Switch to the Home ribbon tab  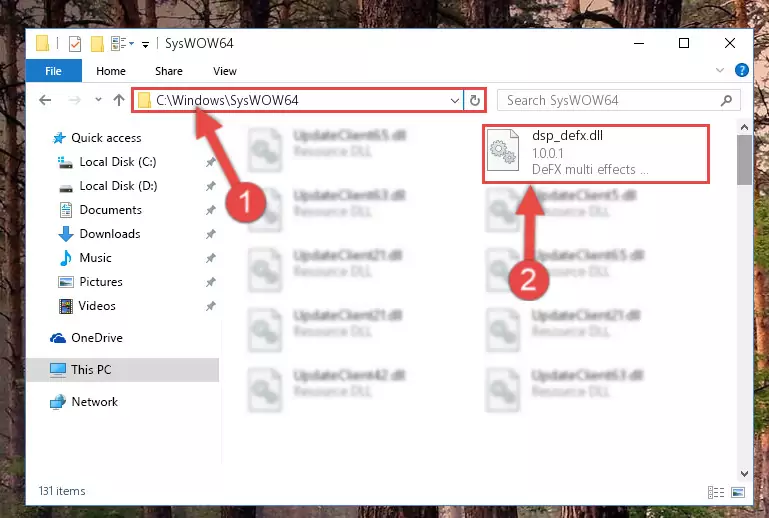click(111, 71)
